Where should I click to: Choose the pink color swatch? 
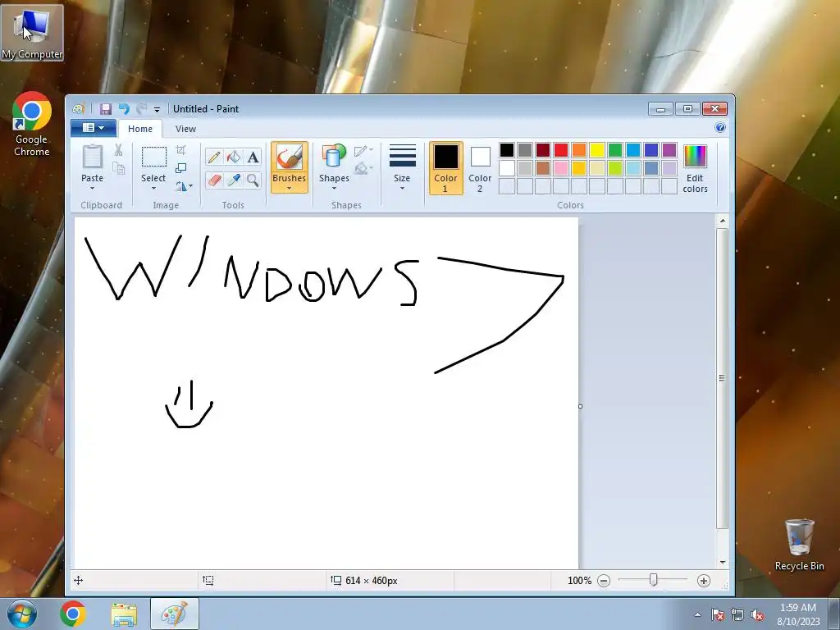tap(561, 168)
